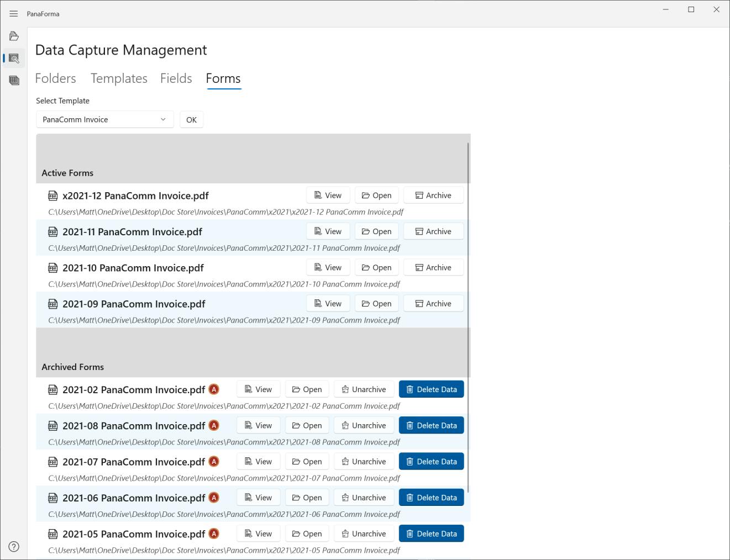The width and height of the screenshot is (730, 560).
Task: Open the Fields tab
Action: coord(176,78)
